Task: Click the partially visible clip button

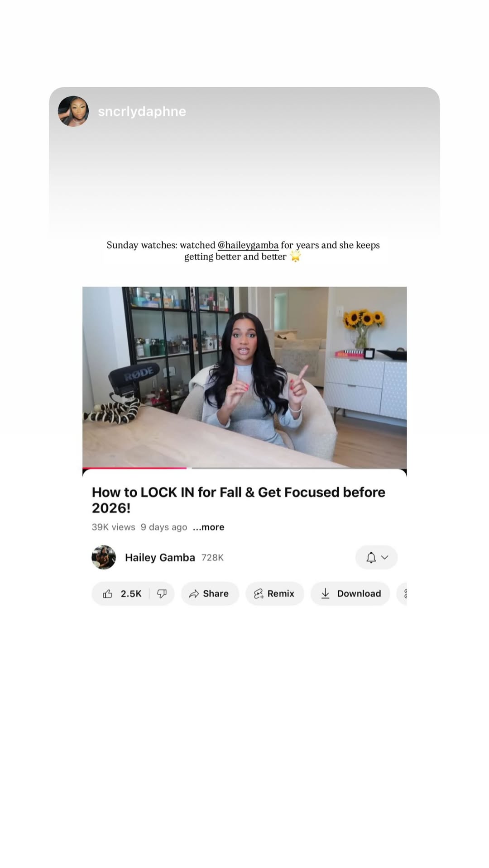Action: [402, 593]
